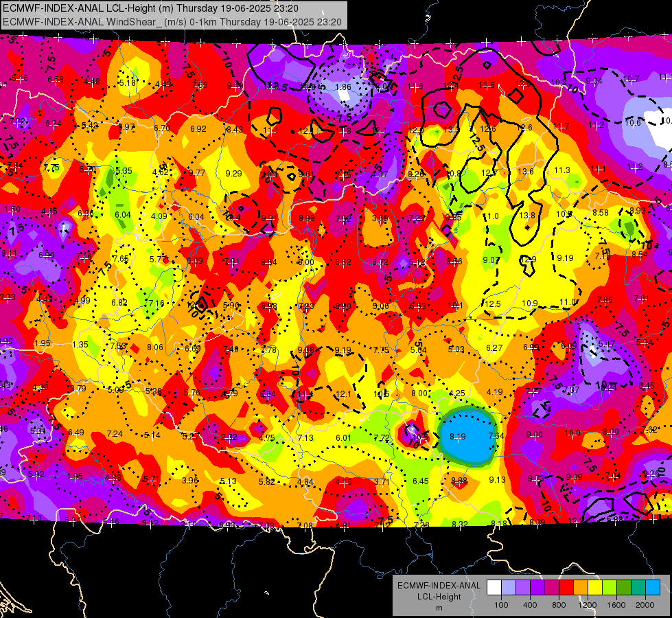Click the lime green legend swatch
This screenshot has width=672, height=618.
pyautogui.click(x=609, y=588)
